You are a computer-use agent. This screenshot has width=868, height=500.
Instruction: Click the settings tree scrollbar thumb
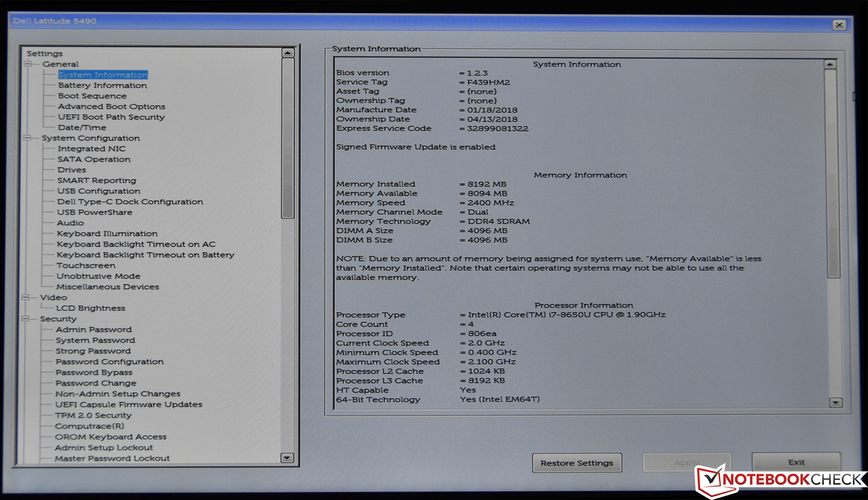point(288,138)
